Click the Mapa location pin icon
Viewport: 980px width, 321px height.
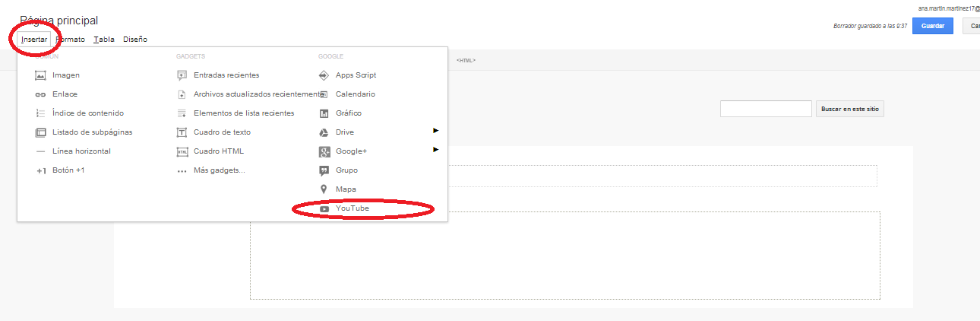pos(324,189)
